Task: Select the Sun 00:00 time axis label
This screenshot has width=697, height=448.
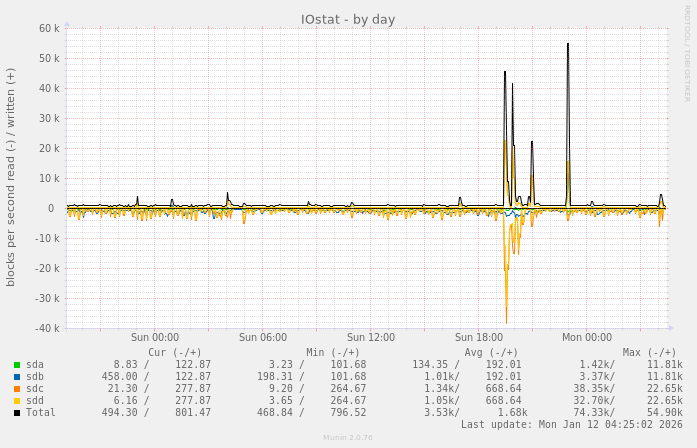Action: pyautogui.click(x=155, y=338)
